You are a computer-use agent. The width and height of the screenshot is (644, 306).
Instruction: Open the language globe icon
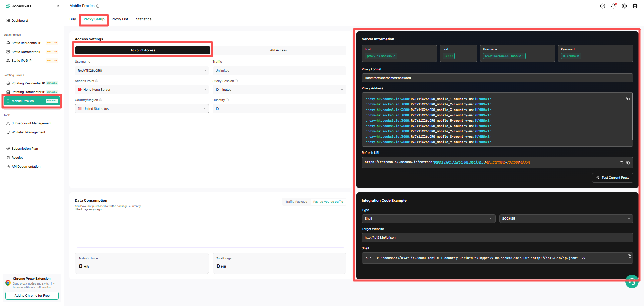pos(624,6)
